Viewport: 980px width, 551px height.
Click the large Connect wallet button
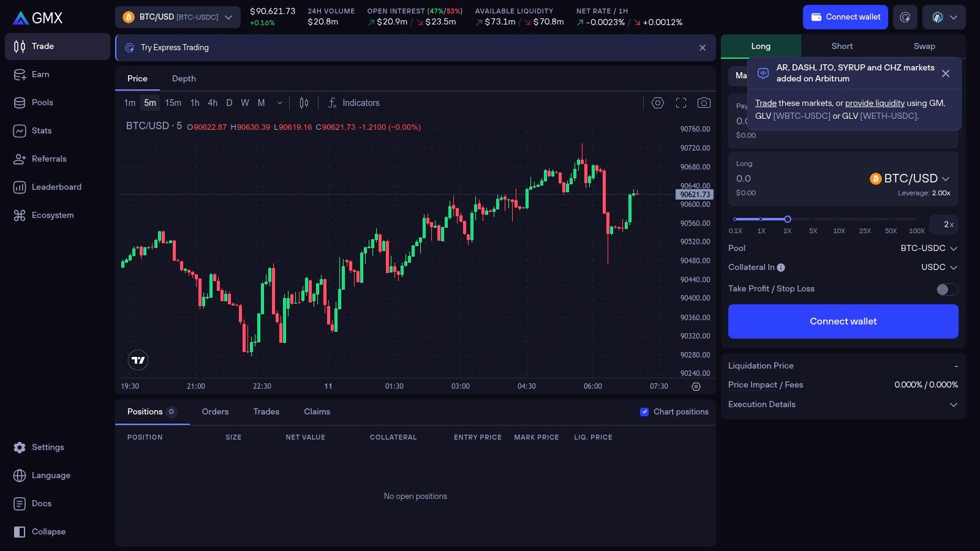(843, 321)
